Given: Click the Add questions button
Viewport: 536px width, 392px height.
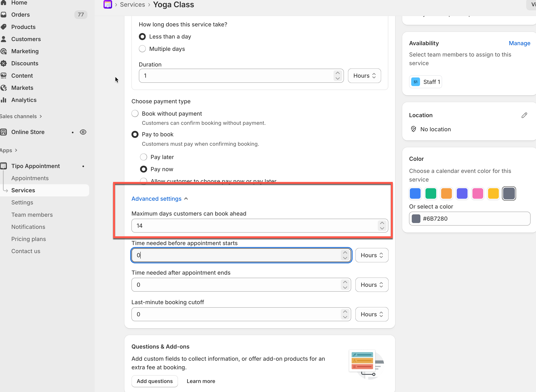Looking at the screenshot, I should click(155, 381).
